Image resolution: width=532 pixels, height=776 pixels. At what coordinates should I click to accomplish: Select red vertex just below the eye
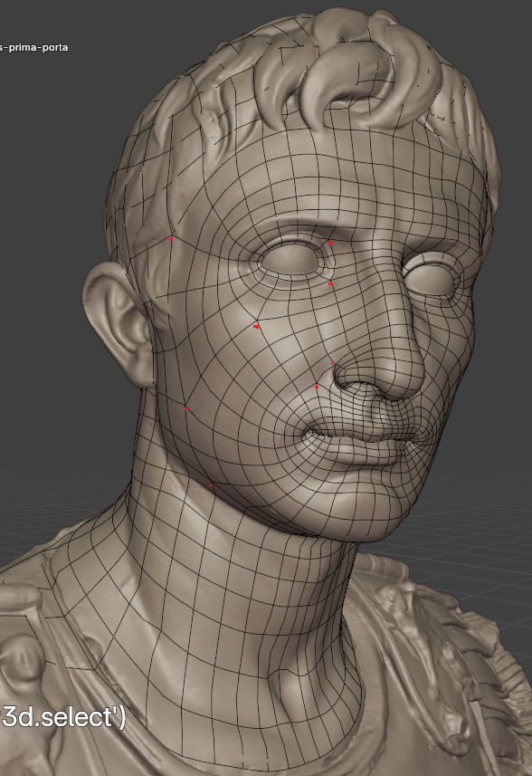(331, 284)
